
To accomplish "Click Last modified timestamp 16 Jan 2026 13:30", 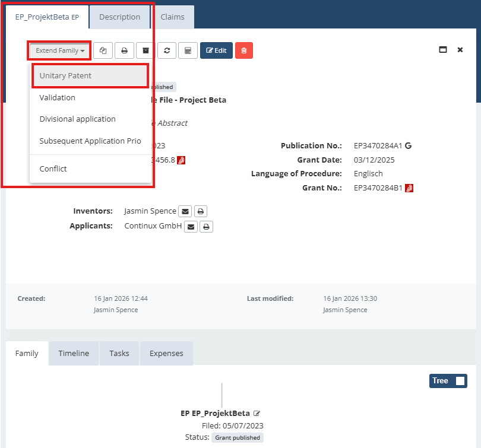I will click(350, 298).
